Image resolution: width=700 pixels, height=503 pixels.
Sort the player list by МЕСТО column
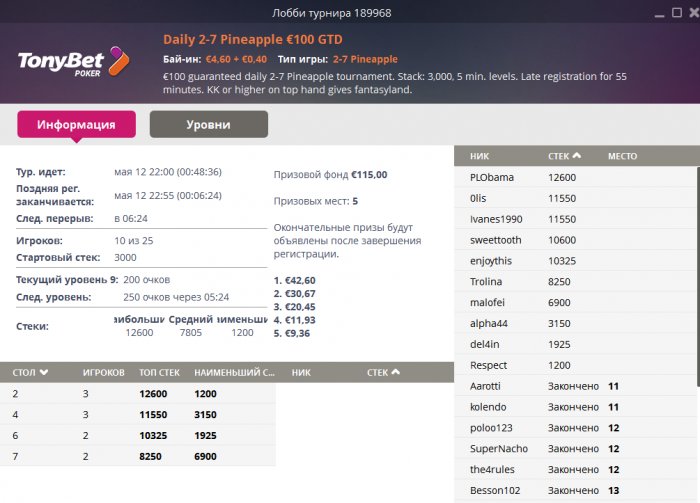pyautogui.click(x=622, y=157)
